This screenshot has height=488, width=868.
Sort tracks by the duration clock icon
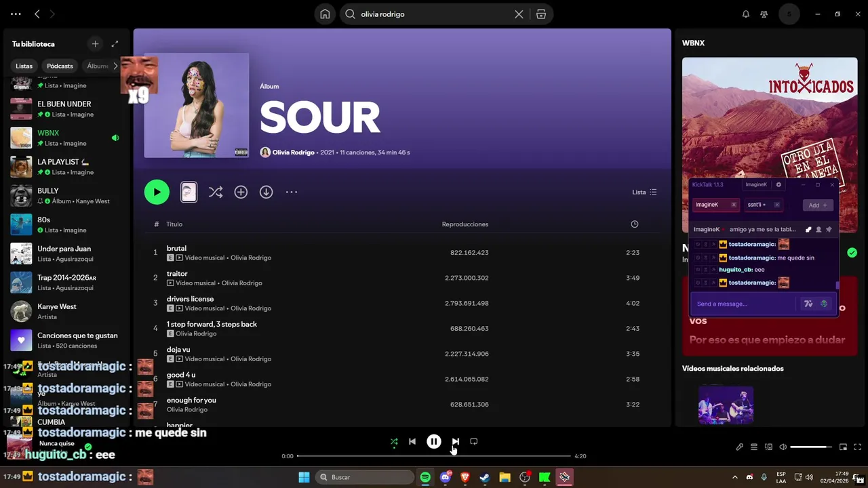coord(635,224)
